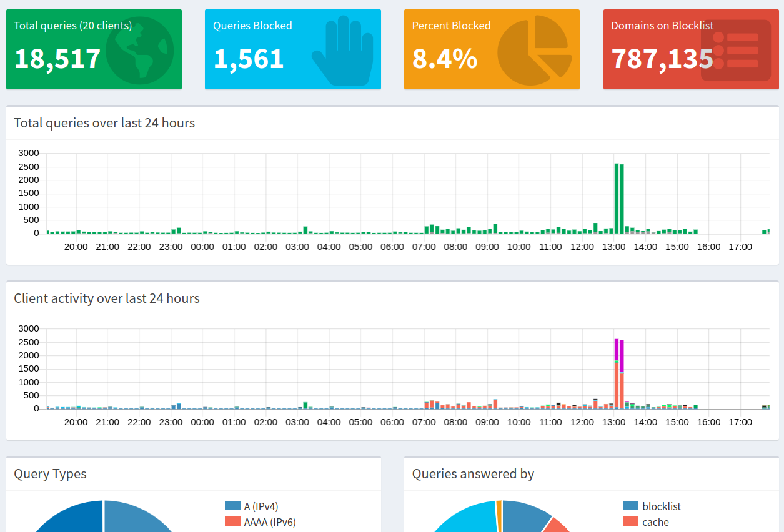Click the 'Domains on Blocklist' label
Image resolution: width=784 pixels, height=532 pixels.
coord(662,26)
